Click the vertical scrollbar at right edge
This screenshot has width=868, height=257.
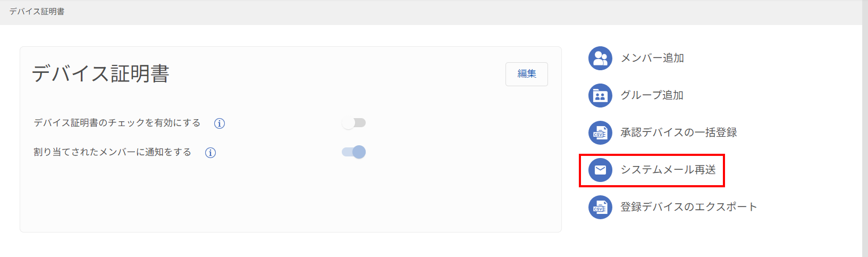tap(865, 128)
